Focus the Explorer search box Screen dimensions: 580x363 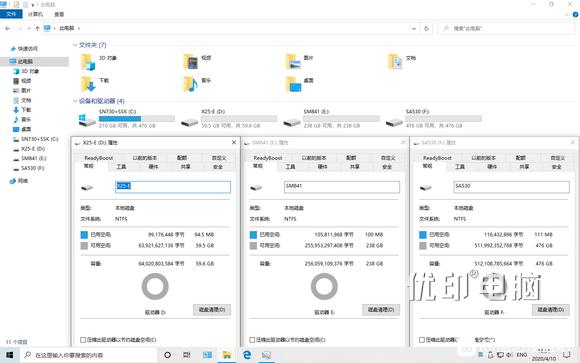(x=507, y=28)
